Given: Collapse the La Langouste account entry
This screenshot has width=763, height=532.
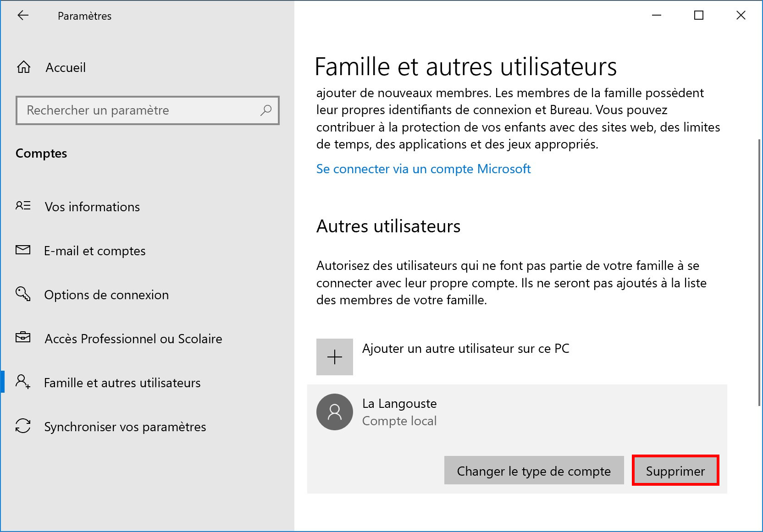Looking at the screenshot, I should pos(517,412).
